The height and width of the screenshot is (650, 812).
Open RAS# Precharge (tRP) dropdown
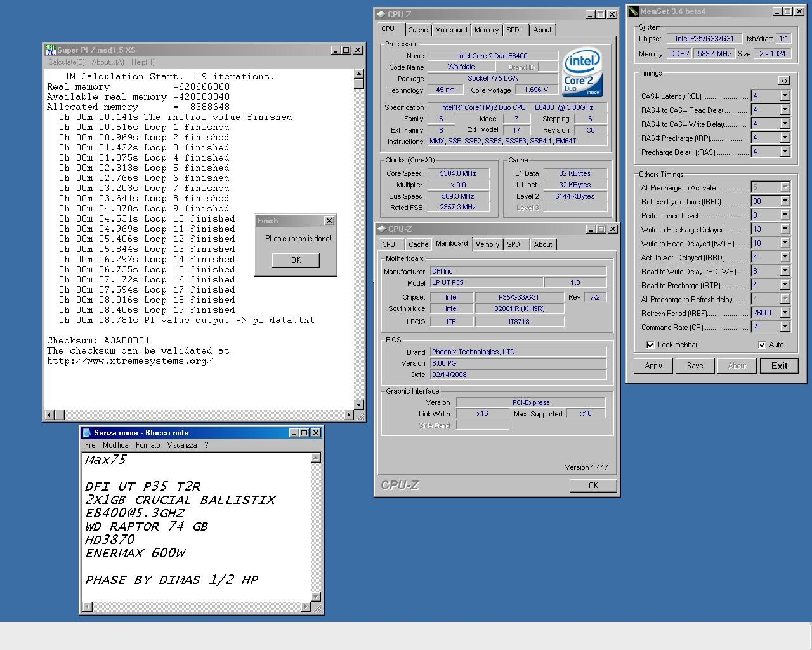coord(785,138)
